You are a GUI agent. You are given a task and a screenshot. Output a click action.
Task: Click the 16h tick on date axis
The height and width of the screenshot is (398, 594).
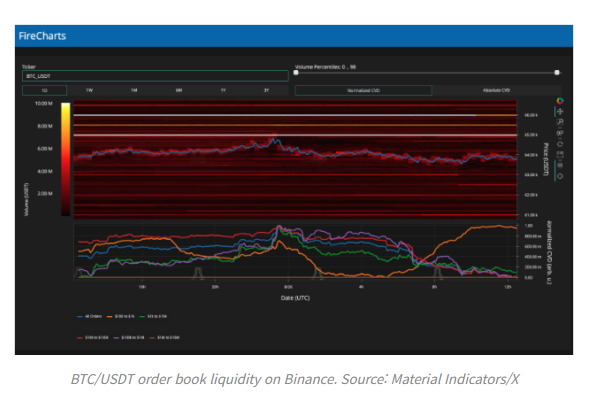coord(142,287)
